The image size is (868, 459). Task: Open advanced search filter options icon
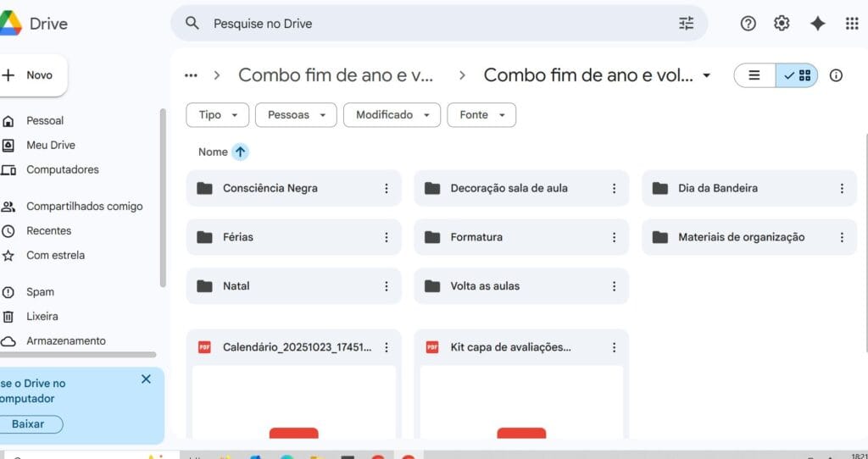pyautogui.click(x=686, y=24)
